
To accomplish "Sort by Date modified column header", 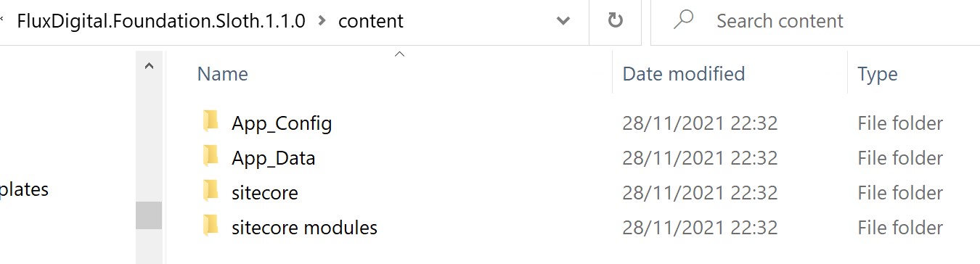I will [684, 74].
